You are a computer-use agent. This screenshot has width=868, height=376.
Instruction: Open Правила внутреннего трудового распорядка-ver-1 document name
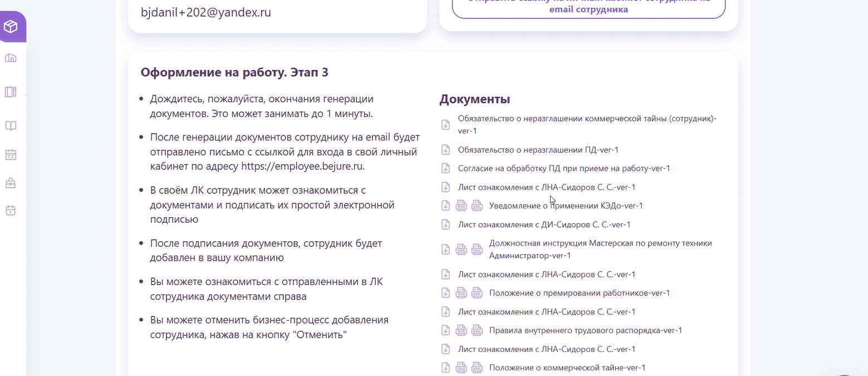(x=586, y=330)
